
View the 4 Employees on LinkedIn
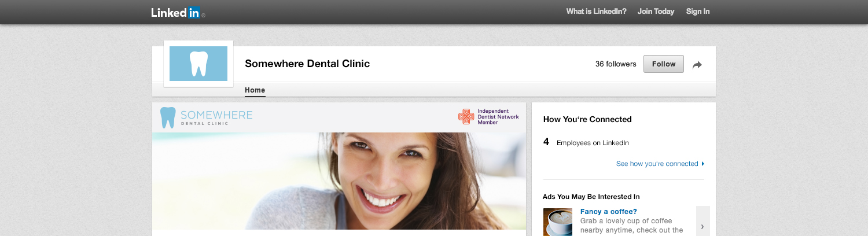click(x=586, y=142)
